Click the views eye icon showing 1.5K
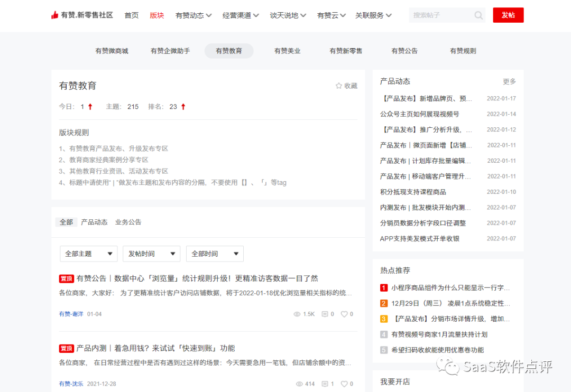571x392 pixels. coord(297,314)
